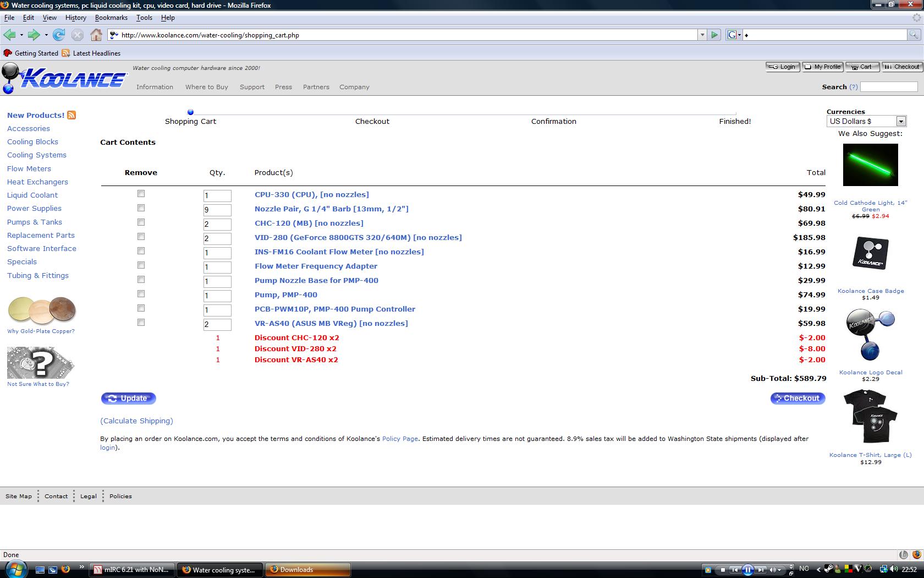This screenshot has height=578, width=924.
Task: Open the Google search engine dropdown
Action: pyautogui.click(x=734, y=35)
